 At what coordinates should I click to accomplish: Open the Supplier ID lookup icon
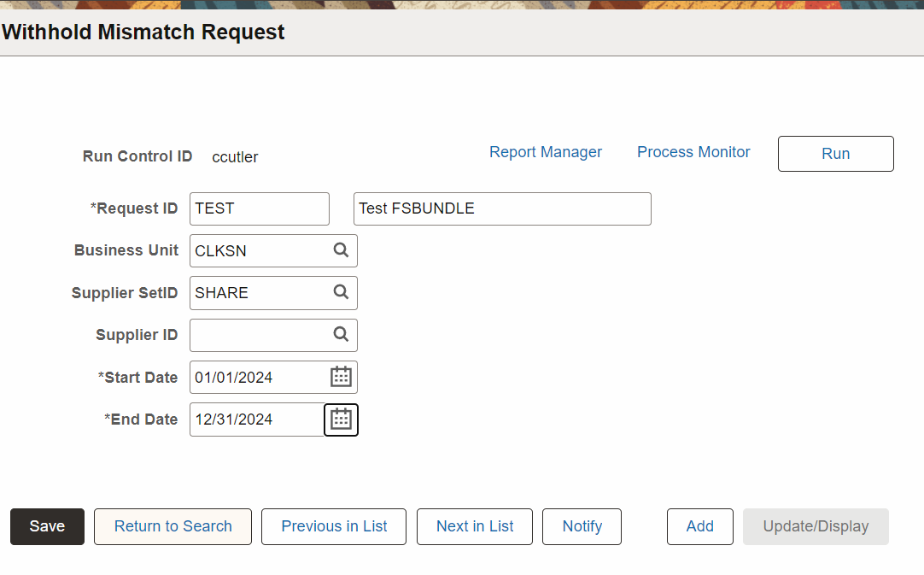click(341, 335)
